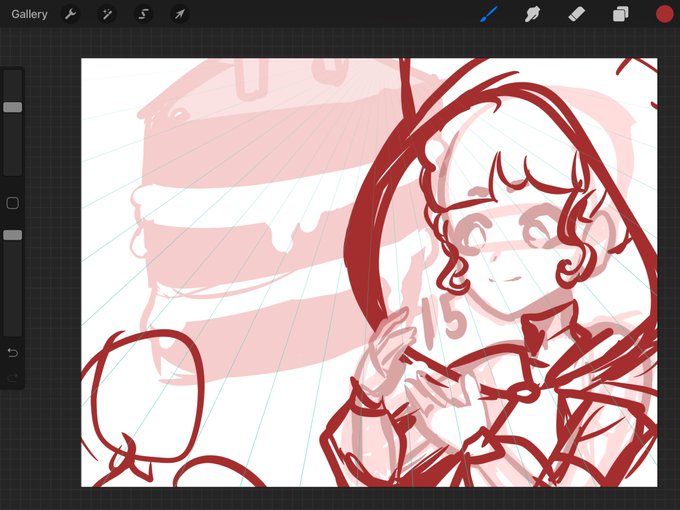Activate the Selection tool
The height and width of the screenshot is (510, 680).
point(143,14)
